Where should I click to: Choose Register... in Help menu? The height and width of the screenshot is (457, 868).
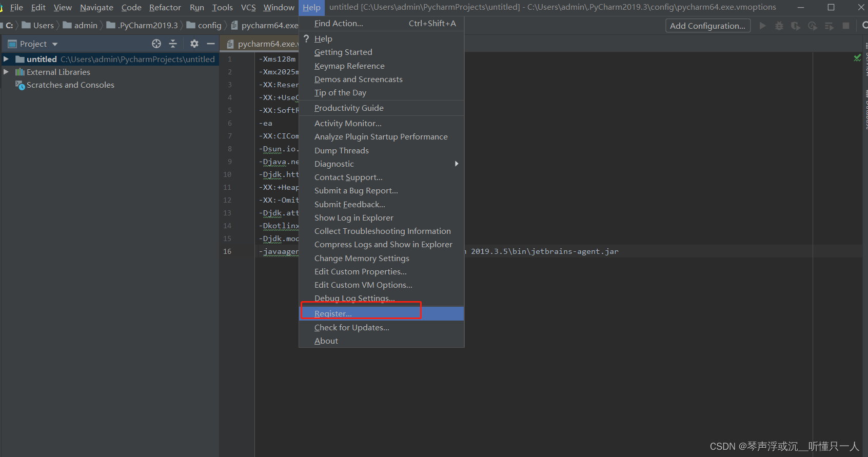(381, 313)
